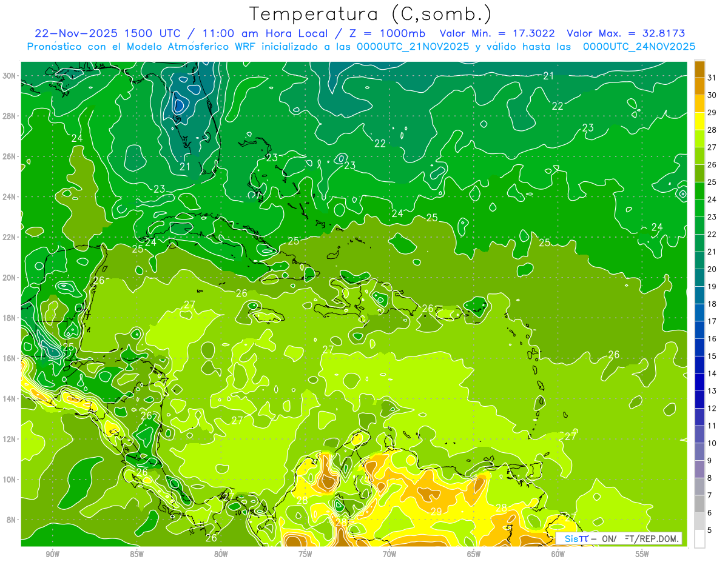Click the latitude axis label "10N"

click(9, 480)
